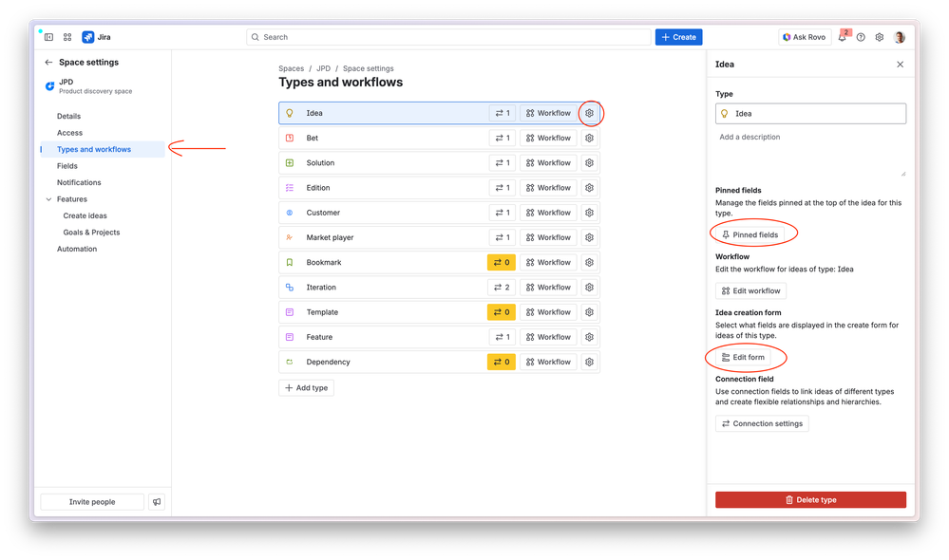
Task: Open settings gear for Bet type
Action: pos(590,138)
